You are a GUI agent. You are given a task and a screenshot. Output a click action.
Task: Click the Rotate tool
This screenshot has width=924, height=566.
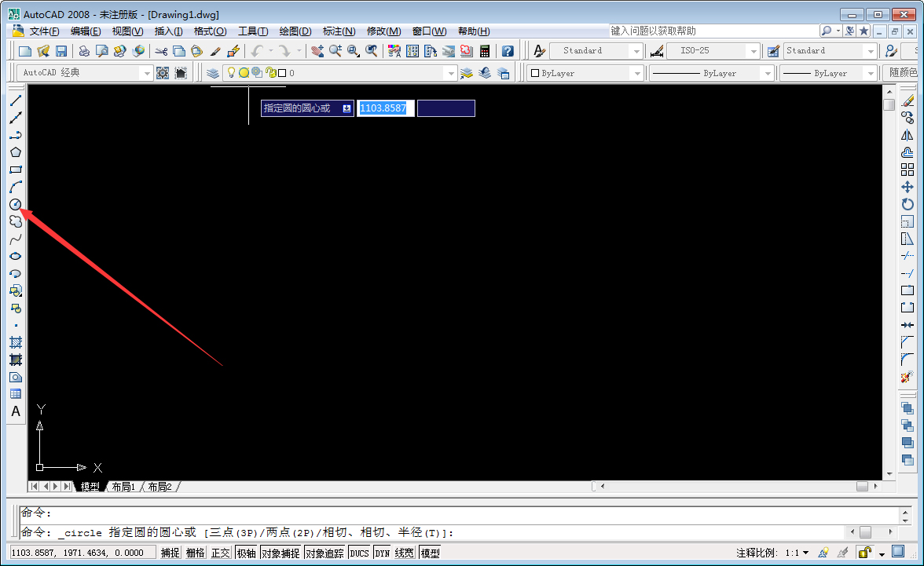(907, 204)
